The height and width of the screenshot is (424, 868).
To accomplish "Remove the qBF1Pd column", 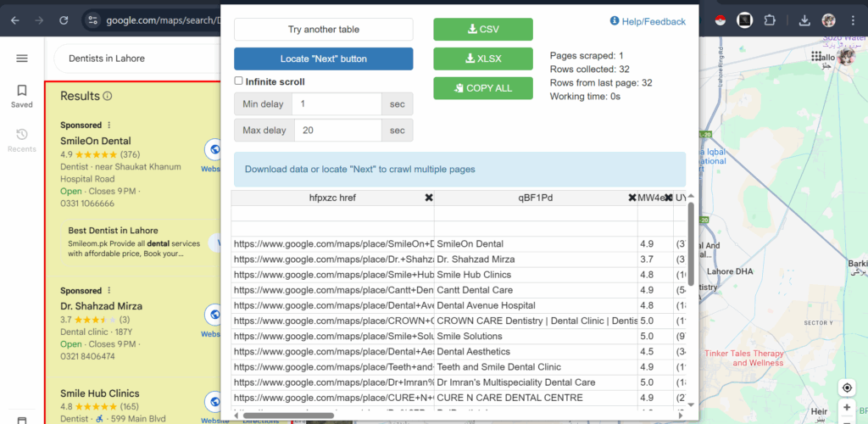I will [632, 198].
